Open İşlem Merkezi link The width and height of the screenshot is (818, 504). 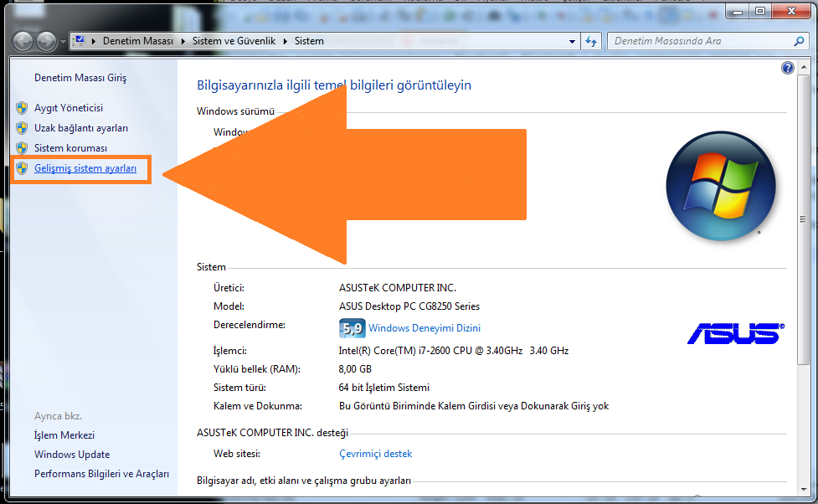64,435
